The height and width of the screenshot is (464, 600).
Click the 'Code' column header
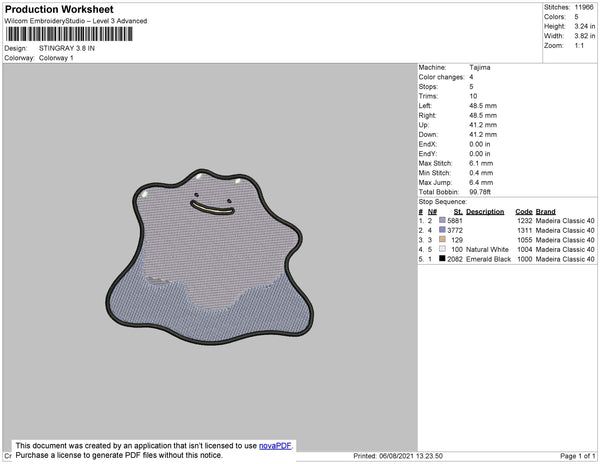tap(523, 212)
